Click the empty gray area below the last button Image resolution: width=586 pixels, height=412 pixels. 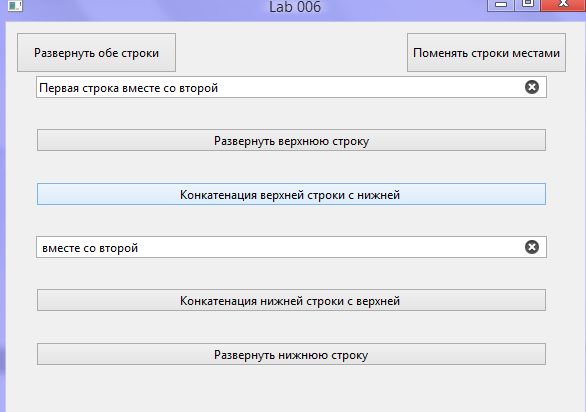coord(291,391)
